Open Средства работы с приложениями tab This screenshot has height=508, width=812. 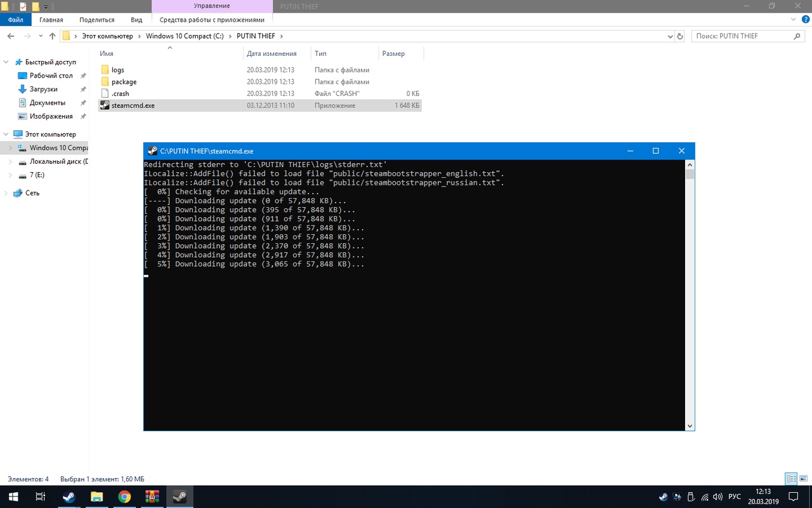[212, 20]
